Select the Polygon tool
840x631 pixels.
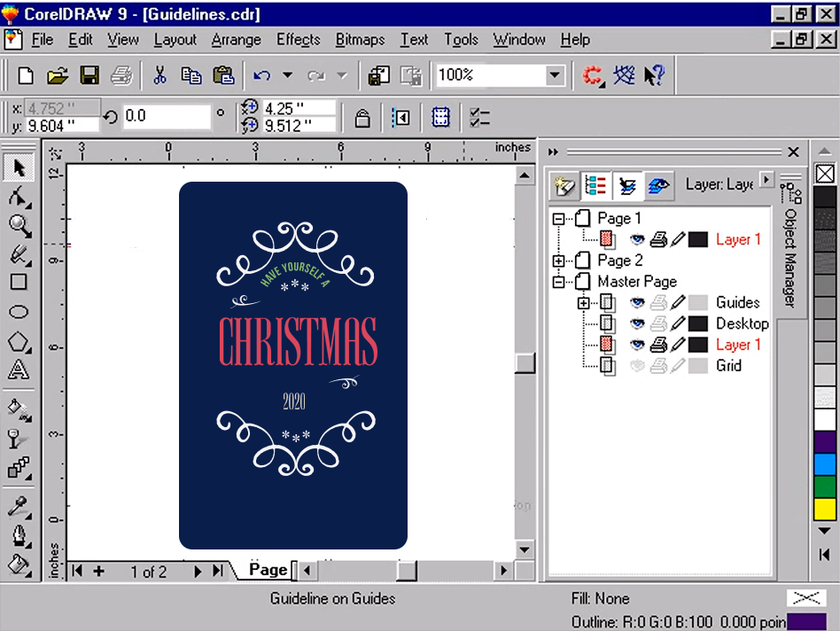pyautogui.click(x=19, y=341)
